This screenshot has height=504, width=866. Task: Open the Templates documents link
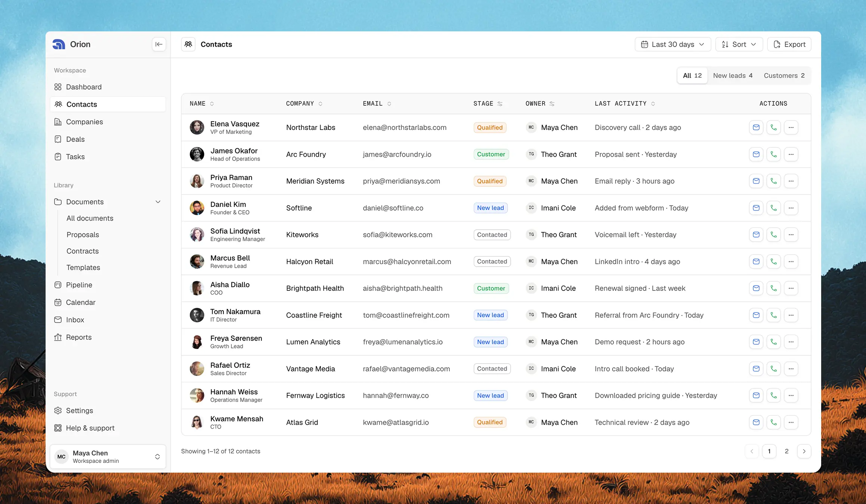point(83,268)
